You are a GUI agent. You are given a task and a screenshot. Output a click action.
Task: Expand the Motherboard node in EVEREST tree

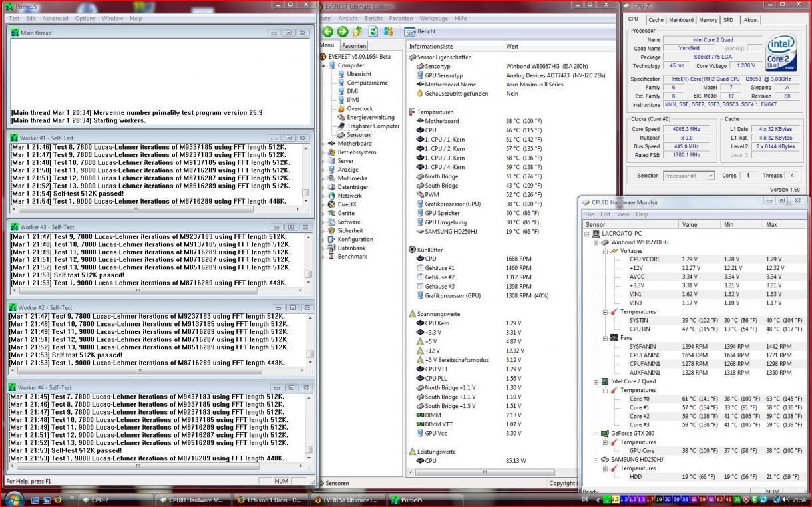tap(323, 143)
